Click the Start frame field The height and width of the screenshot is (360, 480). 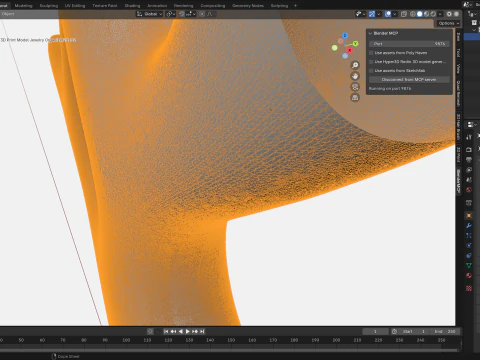pyautogui.click(x=413, y=331)
